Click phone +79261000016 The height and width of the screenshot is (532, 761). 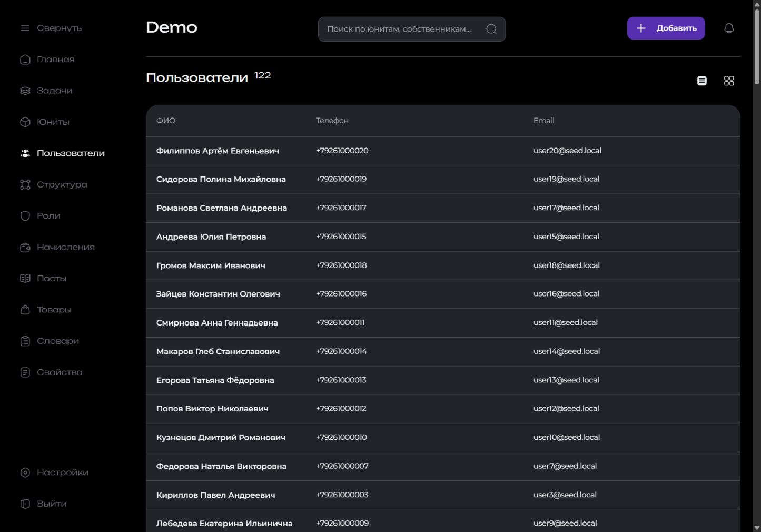[341, 294]
